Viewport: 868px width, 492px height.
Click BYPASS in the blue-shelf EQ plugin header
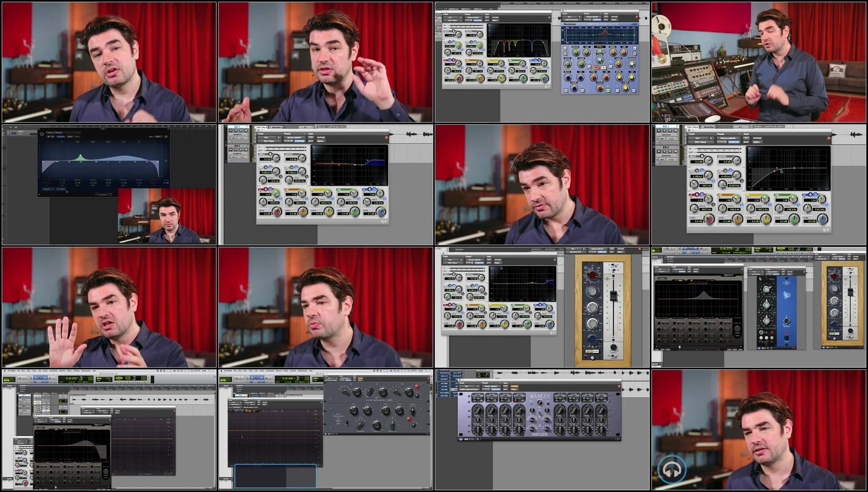pyautogui.click(x=321, y=137)
